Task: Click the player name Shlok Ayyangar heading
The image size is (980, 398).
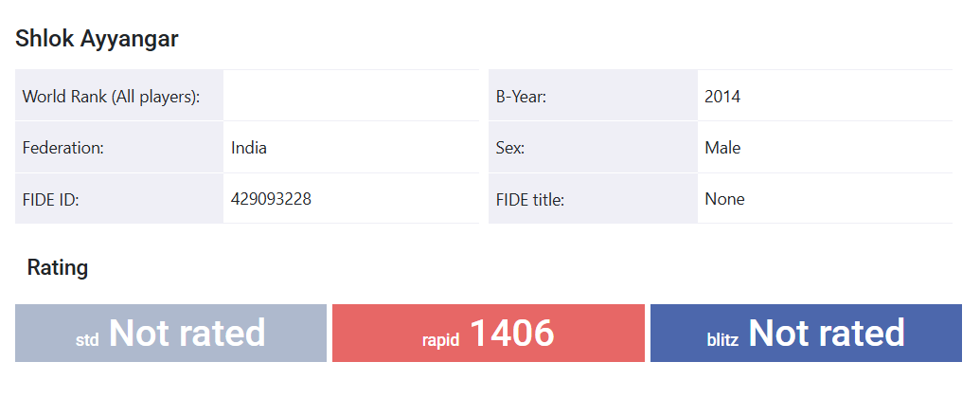Action: [x=97, y=39]
